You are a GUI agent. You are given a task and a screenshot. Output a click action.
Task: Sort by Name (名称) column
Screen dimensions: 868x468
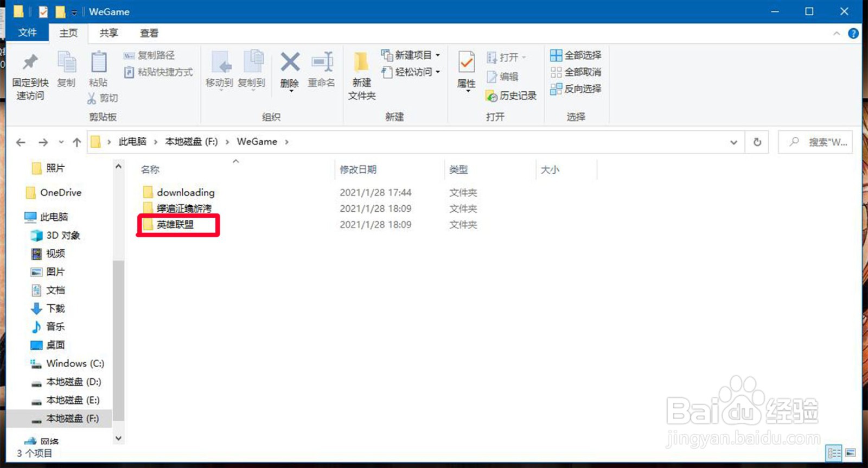pos(150,169)
